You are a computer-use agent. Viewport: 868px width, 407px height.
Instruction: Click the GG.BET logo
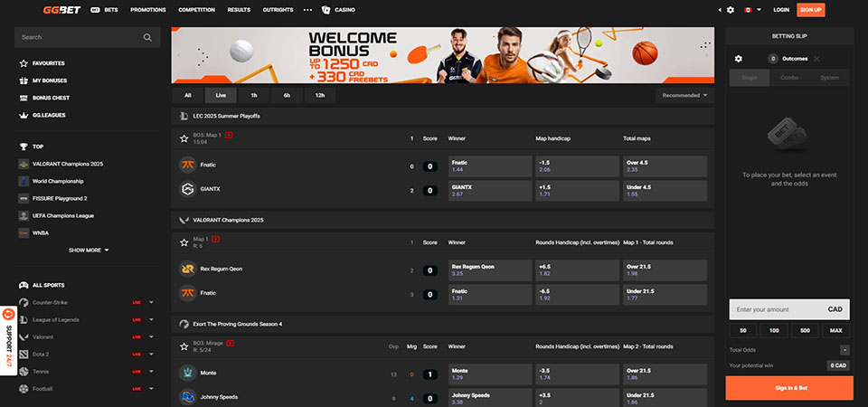pos(62,9)
